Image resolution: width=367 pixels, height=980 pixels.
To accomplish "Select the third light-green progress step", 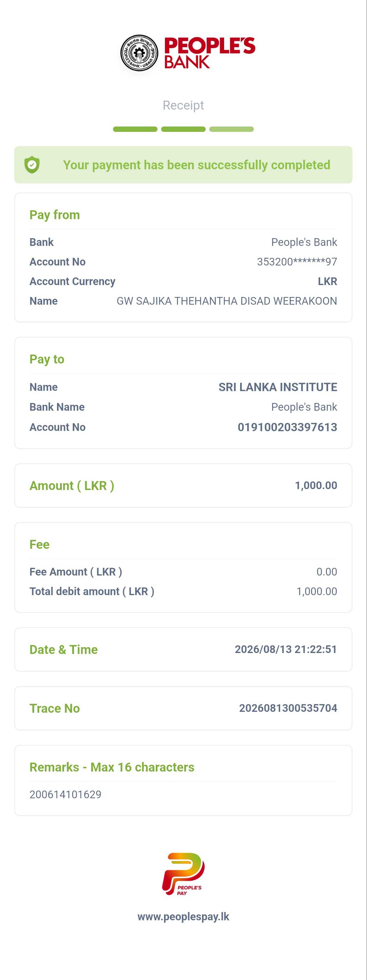I will [x=231, y=129].
